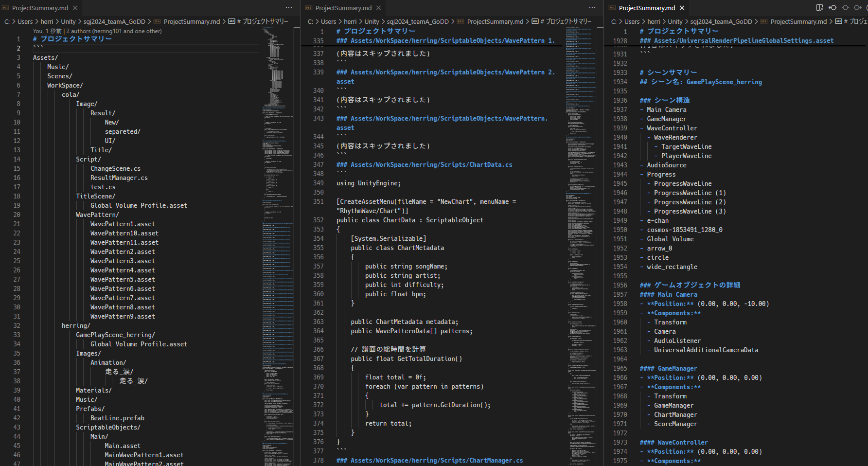Open 'ProjectSummary.md' breadcrumb in middle group
Image resolution: width=868 pixels, height=466 pixels.
pyautogui.click(x=495, y=21)
